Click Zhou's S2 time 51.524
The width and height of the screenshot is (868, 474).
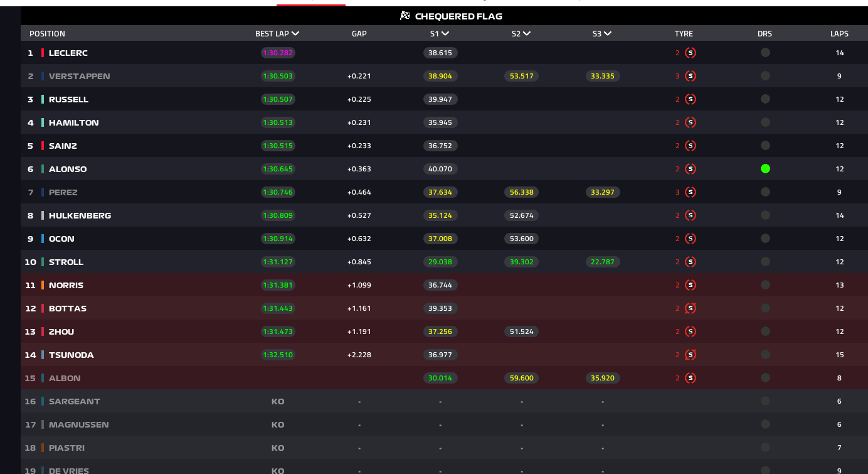522,331
